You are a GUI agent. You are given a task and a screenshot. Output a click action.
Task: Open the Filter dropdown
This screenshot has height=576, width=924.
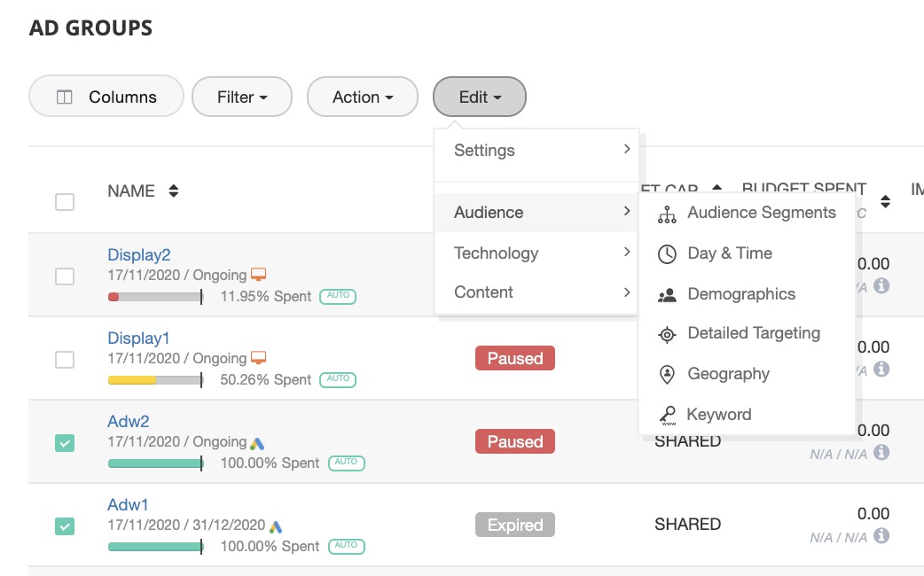[242, 97]
